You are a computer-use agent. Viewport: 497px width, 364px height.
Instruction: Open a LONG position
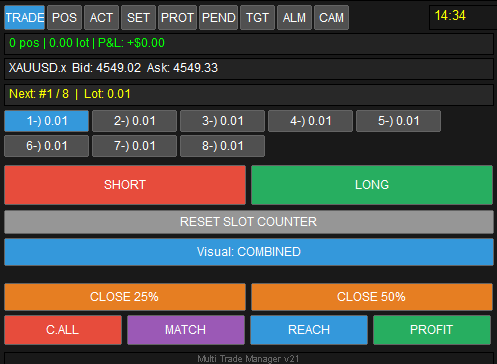[x=372, y=185]
